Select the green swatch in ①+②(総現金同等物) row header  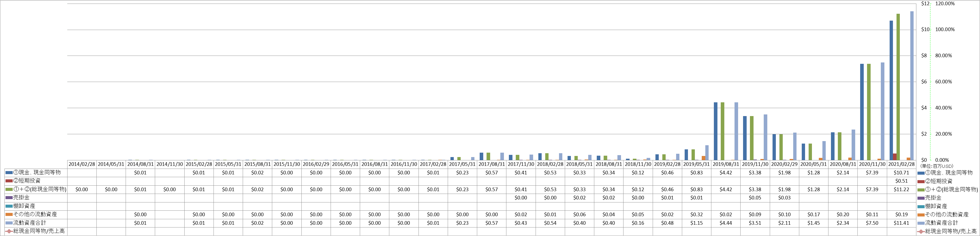9,189
